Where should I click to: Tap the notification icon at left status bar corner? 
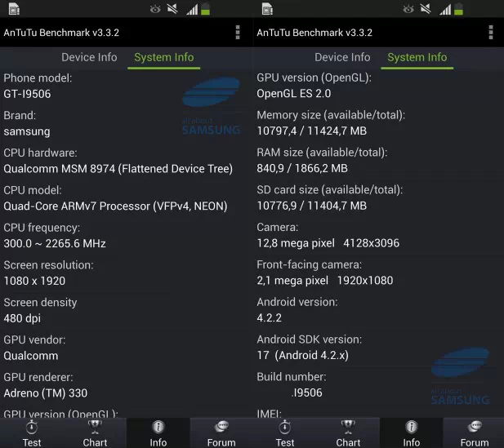pos(14,9)
